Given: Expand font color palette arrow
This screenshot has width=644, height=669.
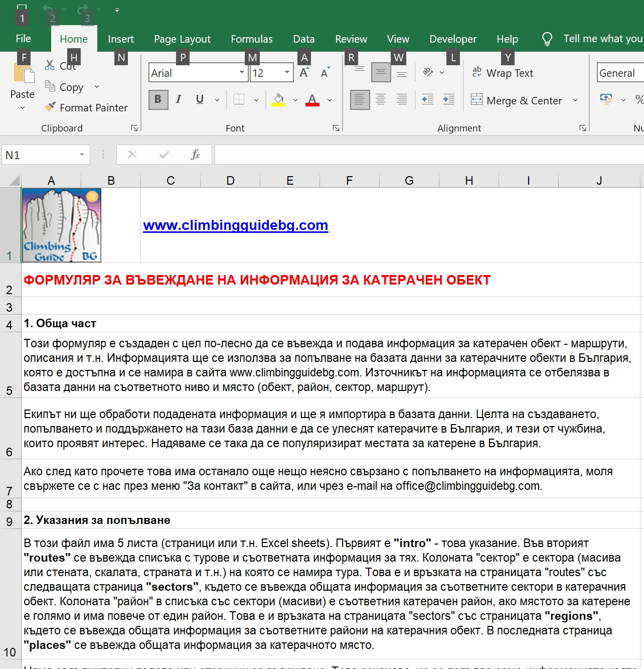Looking at the screenshot, I should 330,100.
